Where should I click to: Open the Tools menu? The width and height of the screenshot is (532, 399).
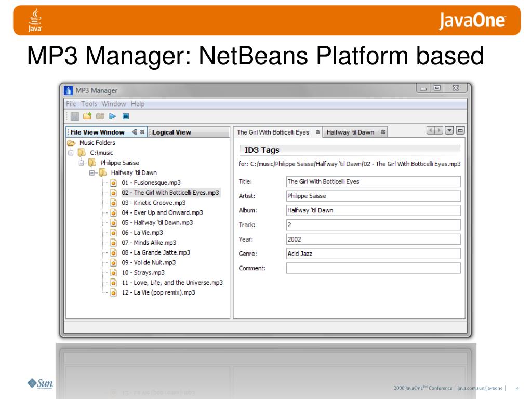(x=89, y=104)
